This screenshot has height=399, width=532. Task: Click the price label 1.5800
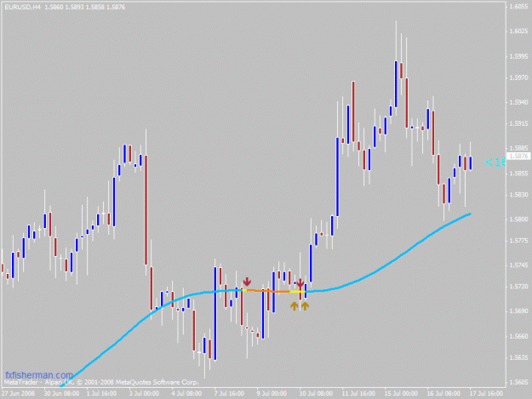(x=518, y=219)
